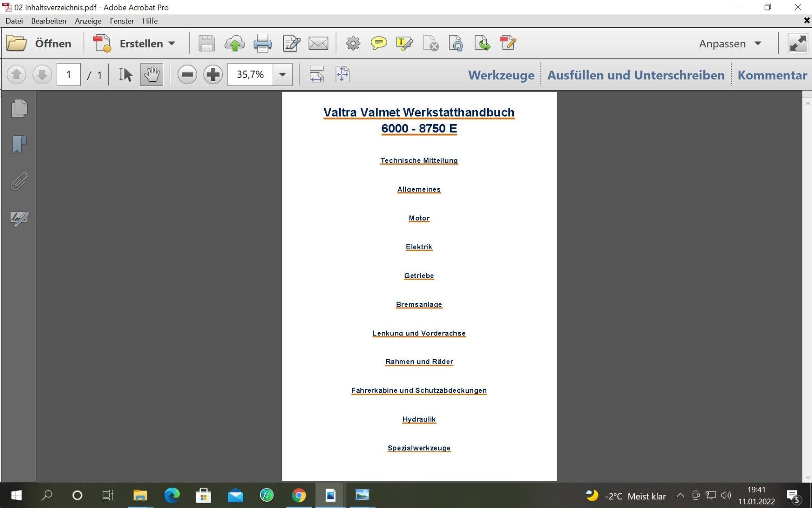Open the Werkzeuge pane
Screen dimensions: 812x508
click(x=501, y=75)
